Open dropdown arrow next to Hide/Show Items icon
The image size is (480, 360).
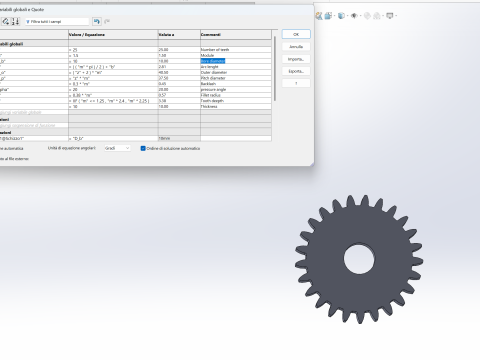point(360,16)
